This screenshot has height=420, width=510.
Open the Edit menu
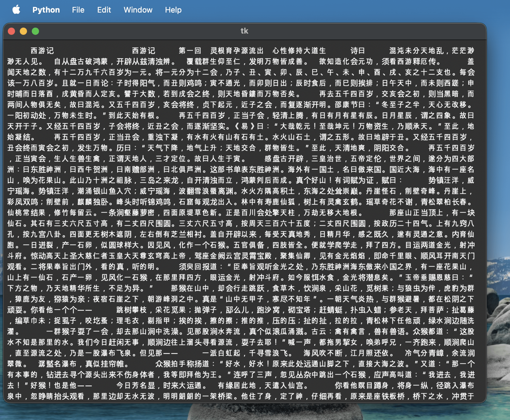[104, 10]
